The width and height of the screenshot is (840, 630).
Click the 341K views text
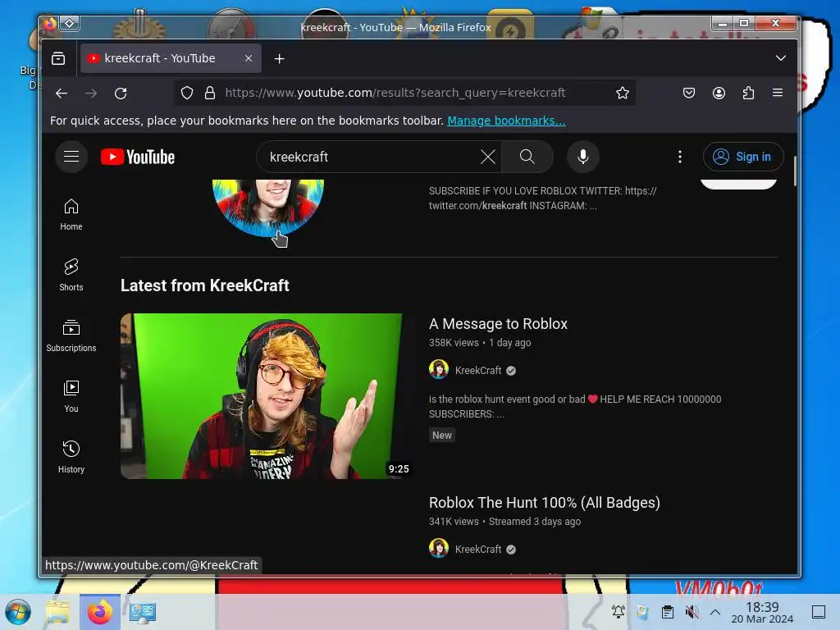(x=454, y=522)
